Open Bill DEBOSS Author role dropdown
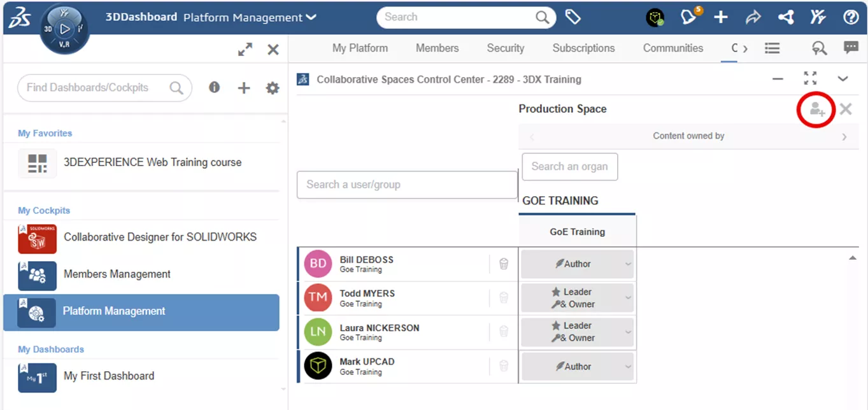This screenshot has height=410, width=868. coord(578,264)
